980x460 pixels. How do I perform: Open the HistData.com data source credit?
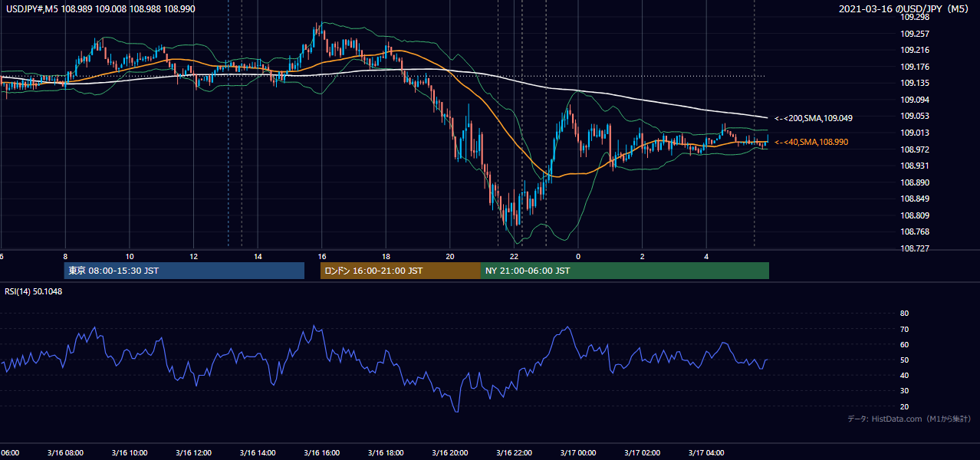click(909, 419)
